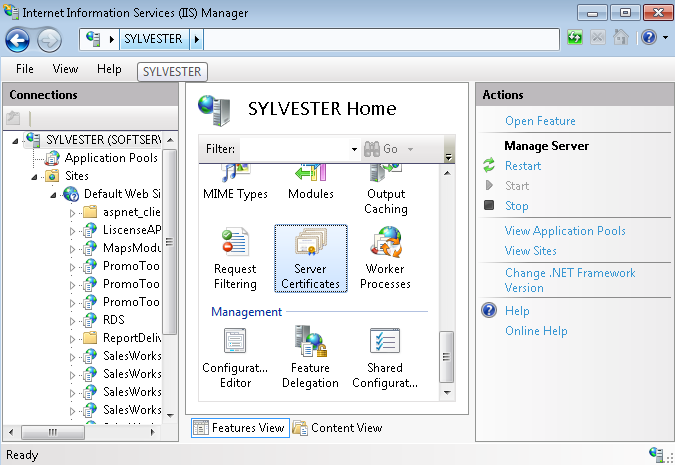Screen dimensions: 675x465
Task: Switch to Features View tab
Action: 240,428
